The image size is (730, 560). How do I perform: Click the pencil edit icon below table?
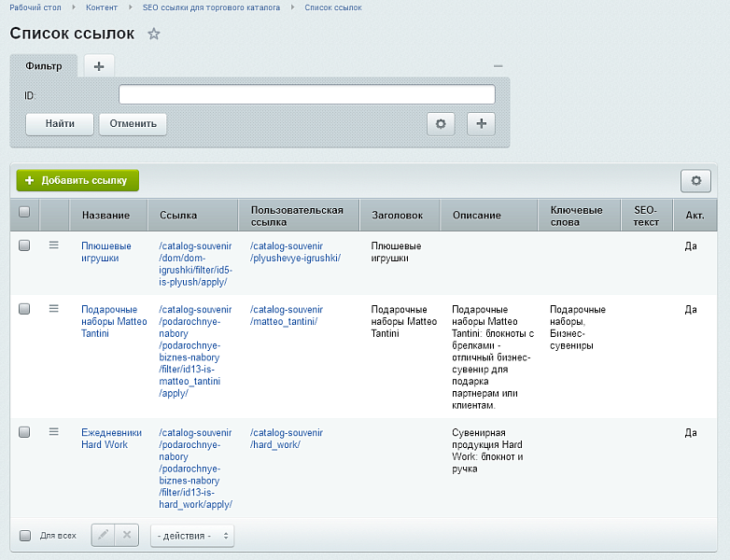(x=103, y=536)
